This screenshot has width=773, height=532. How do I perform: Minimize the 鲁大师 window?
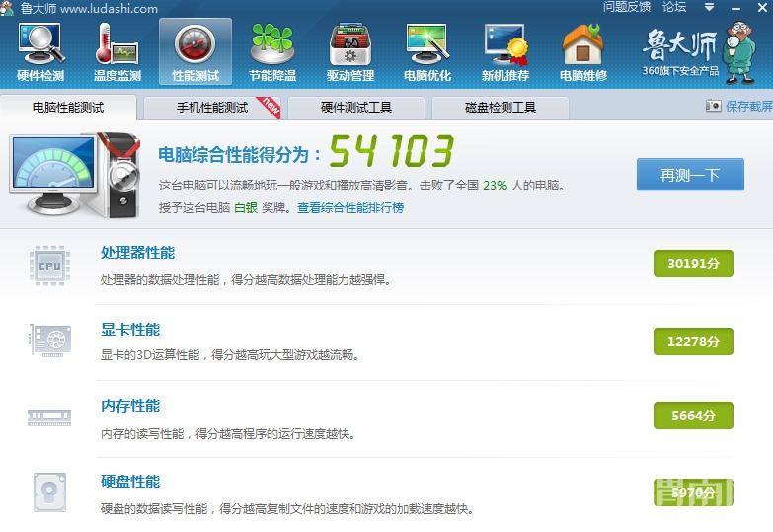click(x=736, y=8)
